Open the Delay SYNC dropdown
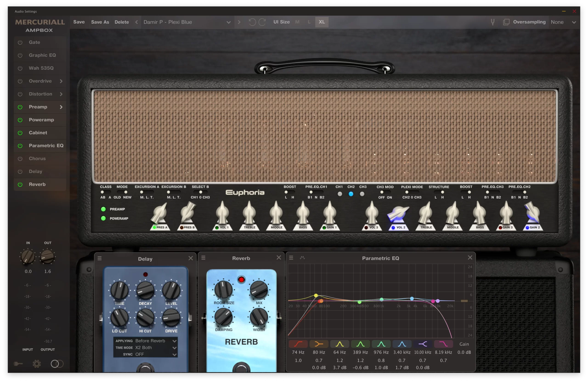This screenshot has width=588, height=382. 156,354
